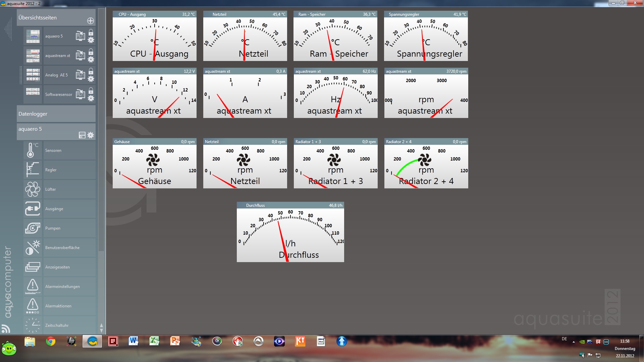Toggle lock on Softwaresensor page

tap(91, 90)
